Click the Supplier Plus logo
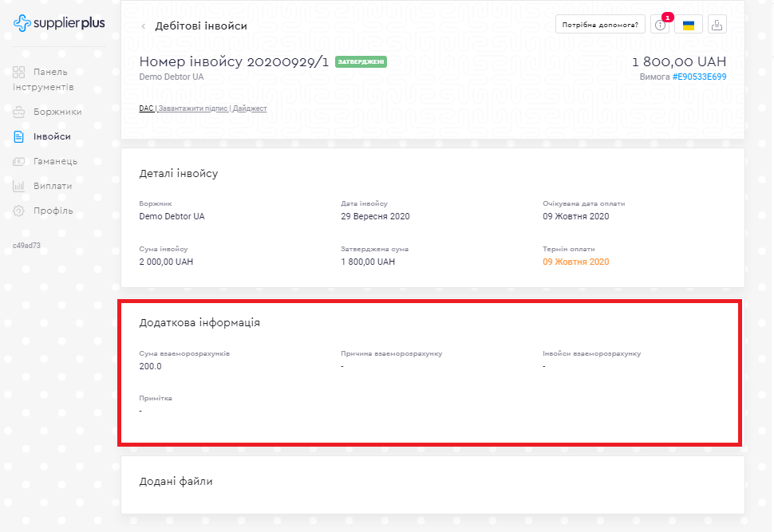 [x=59, y=24]
